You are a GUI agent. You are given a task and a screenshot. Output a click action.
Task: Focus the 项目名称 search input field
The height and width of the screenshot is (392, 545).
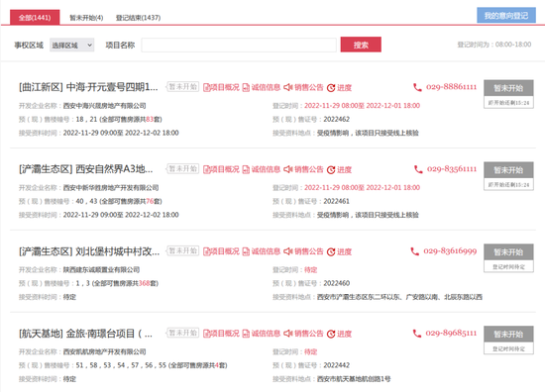(x=239, y=46)
